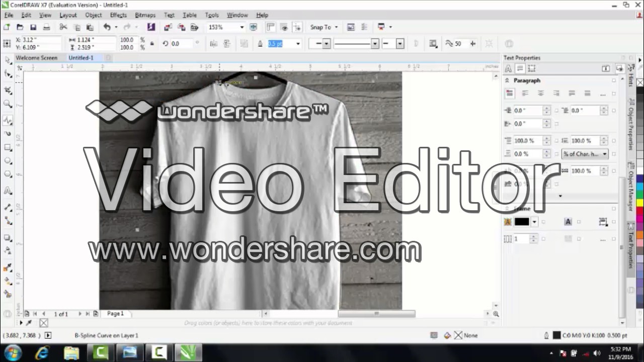The width and height of the screenshot is (644, 362).
Task: Select the Shape tool in the toolbox
Action: pyautogui.click(x=8, y=74)
